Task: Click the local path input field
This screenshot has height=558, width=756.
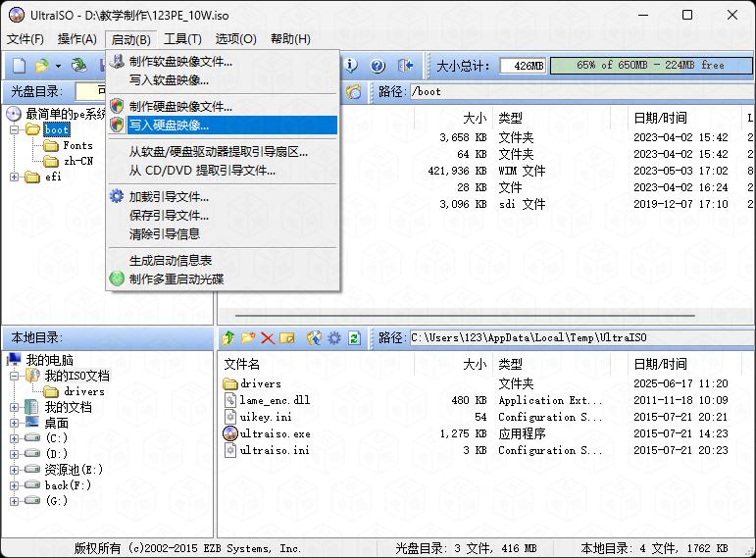Action: pos(579,338)
